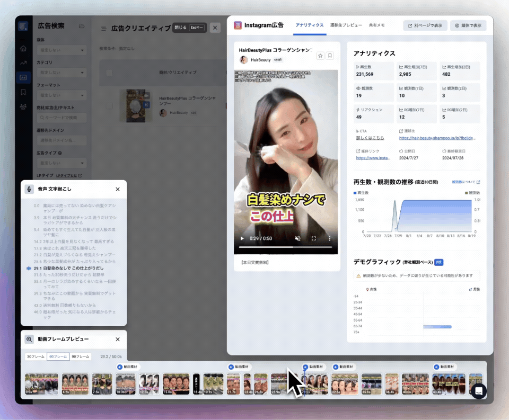Toggle the table header select-all checkbox
Viewport: 509px width, 420px height.
[109, 73]
